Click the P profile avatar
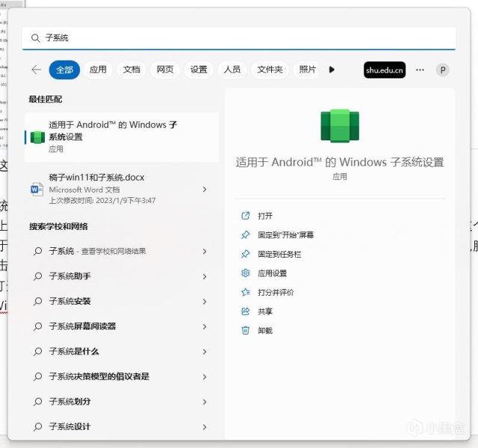Viewport: 478px width, 448px height. tap(442, 70)
